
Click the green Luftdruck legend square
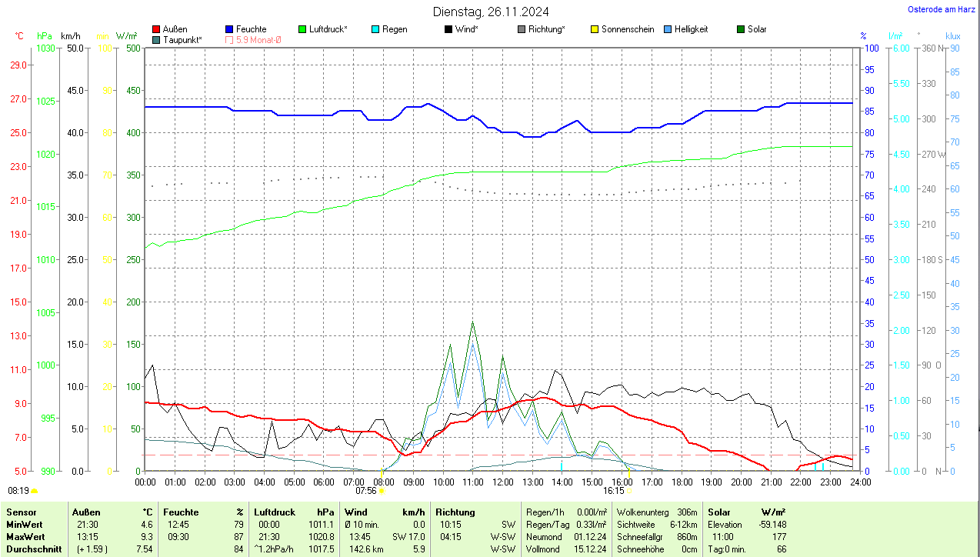coord(302,29)
